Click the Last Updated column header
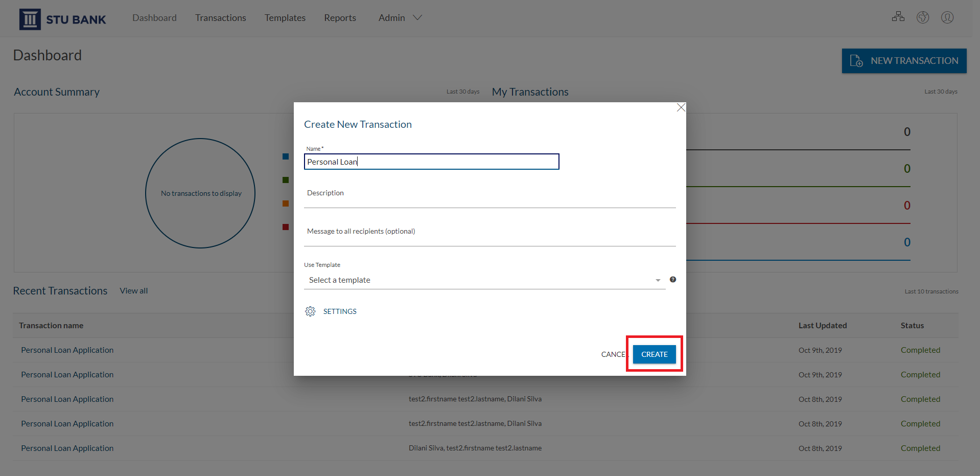 [x=823, y=326]
